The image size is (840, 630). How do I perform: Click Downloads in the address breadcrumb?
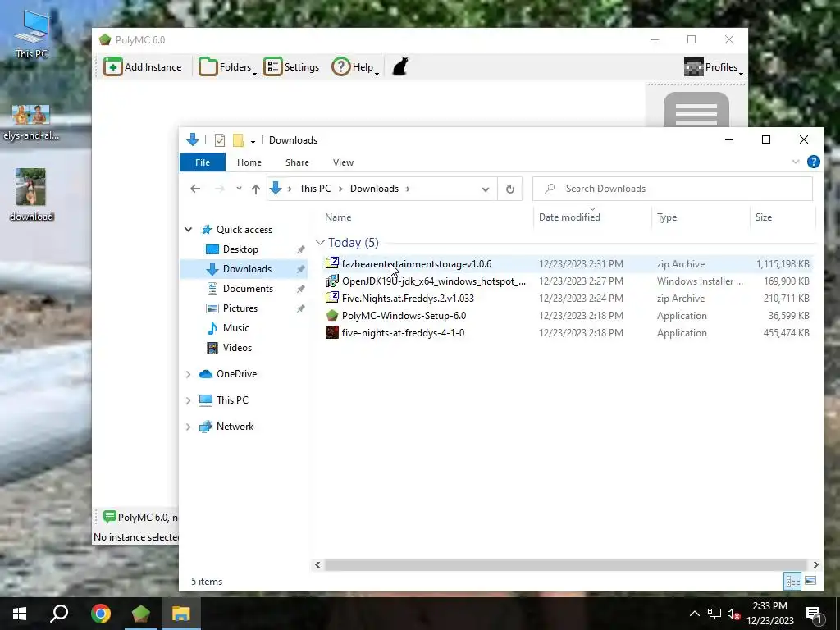click(374, 189)
